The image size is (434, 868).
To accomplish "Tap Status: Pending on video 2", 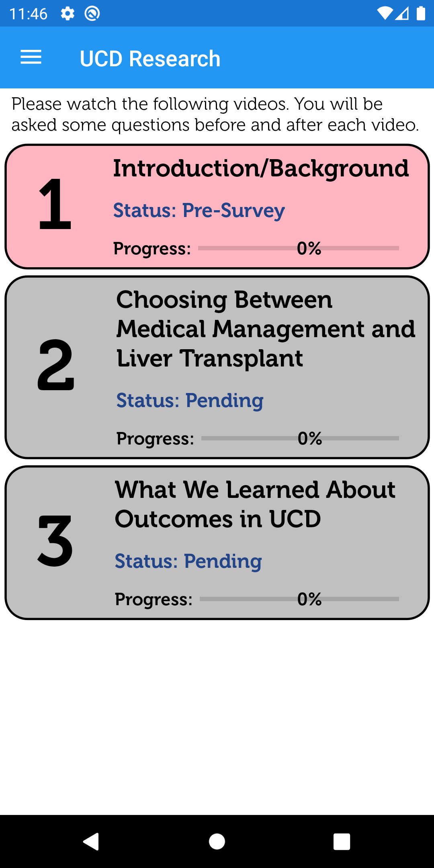I will [x=189, y=400].
